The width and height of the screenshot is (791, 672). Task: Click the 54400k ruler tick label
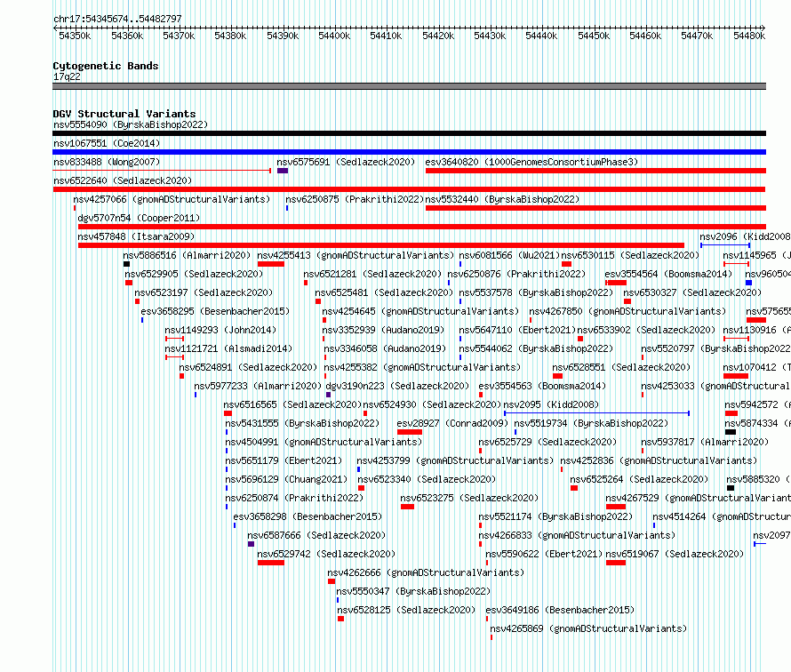(x=334, y=36)
